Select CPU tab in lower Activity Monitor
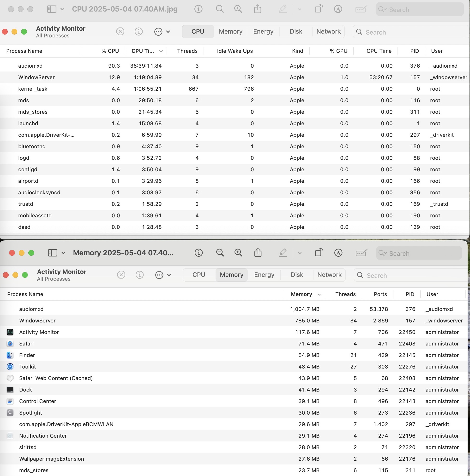This screenshot has width=470, height=476. [x=199, y=275]
